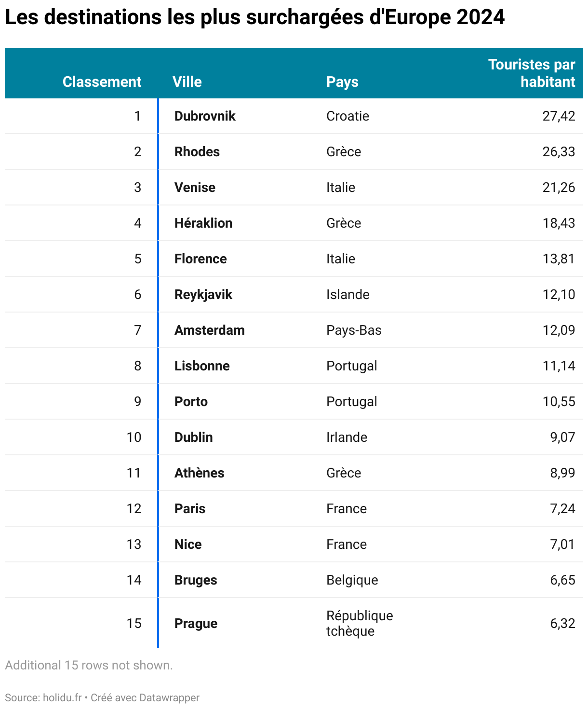588x709 pixels.
Task: Open the holidu.fr source link
Action: coord(62,697)
